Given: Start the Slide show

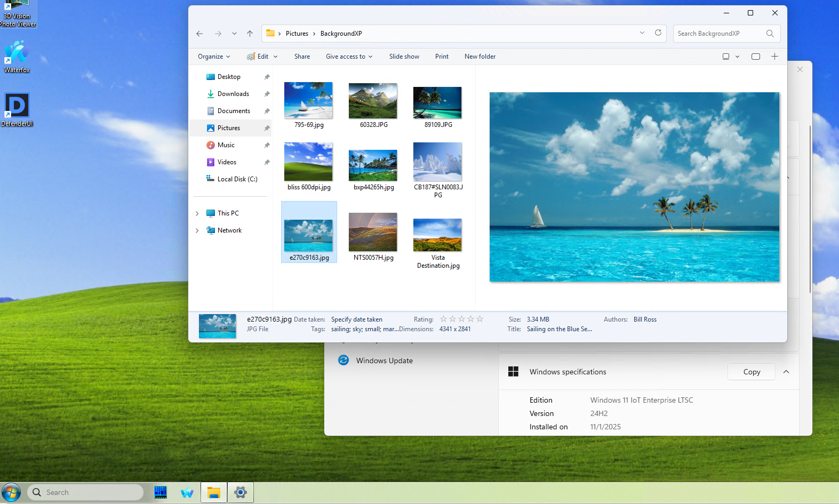Looking at the screenshot, I should [x=404, y=57].
